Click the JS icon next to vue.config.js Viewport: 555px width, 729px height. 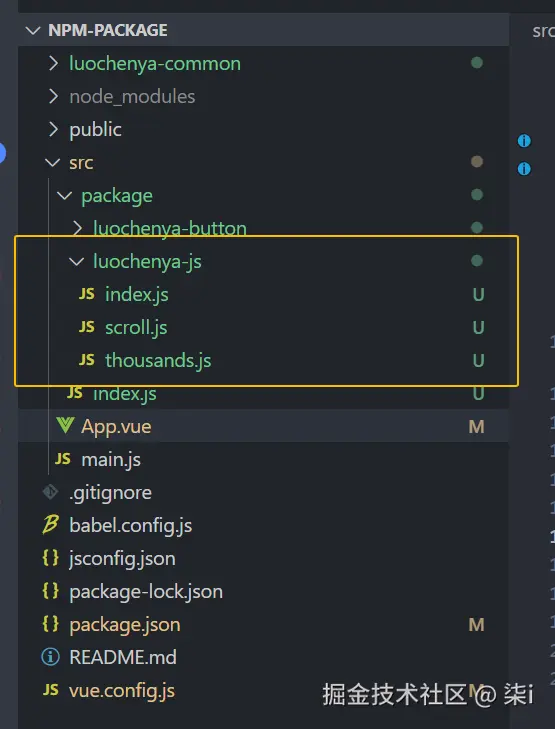tap(51, 690)
